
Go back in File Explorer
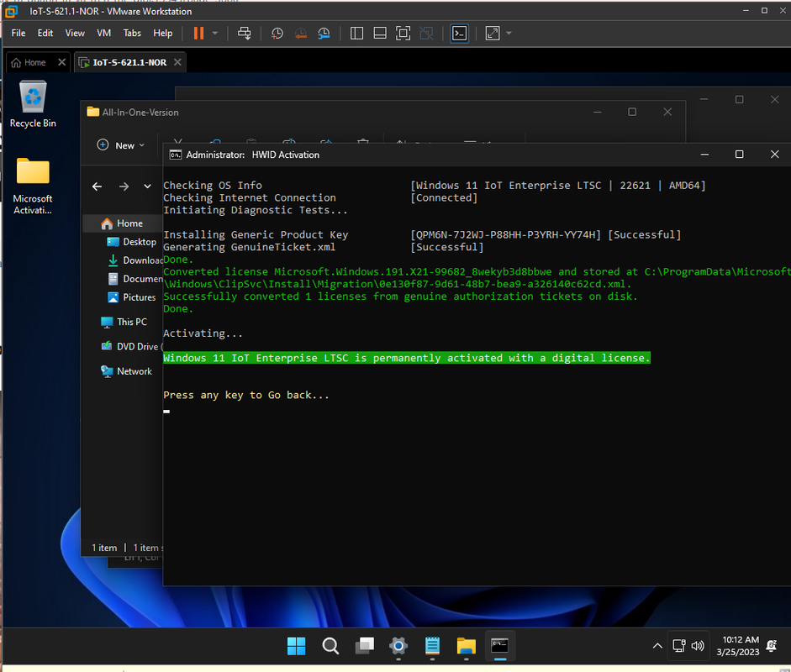point(97,186)
